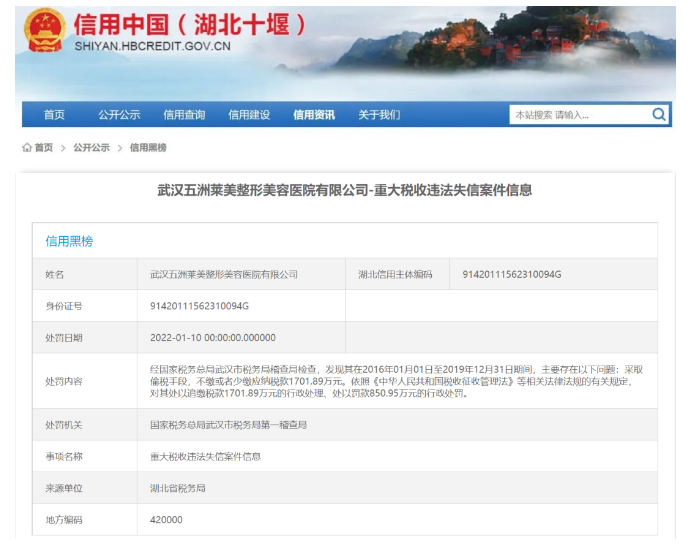Click the 处罚日期 value 2022-01-10
This screenshot has height=553, width=690.
click(212, 338)
